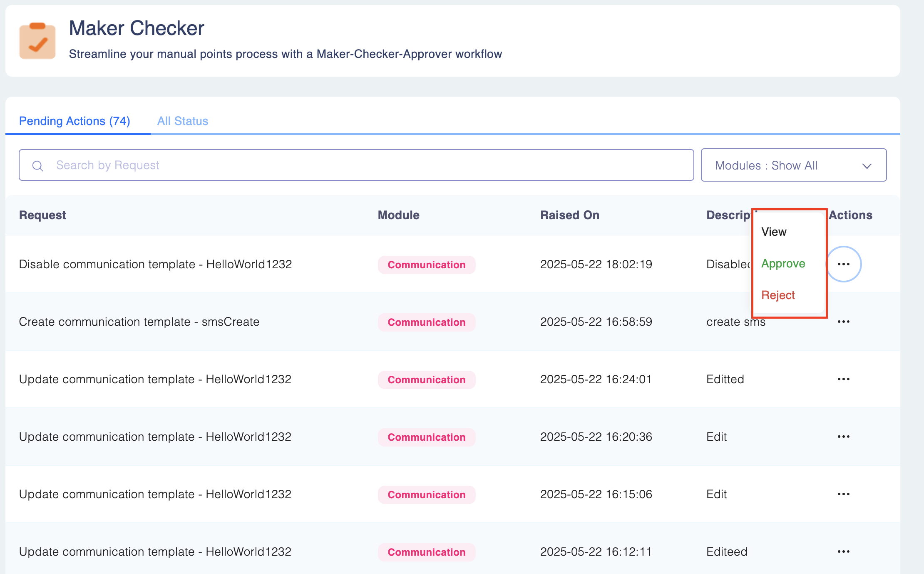Choose Approve in the actions popup
The image size is (924, 574).
[x=783, y=263]
